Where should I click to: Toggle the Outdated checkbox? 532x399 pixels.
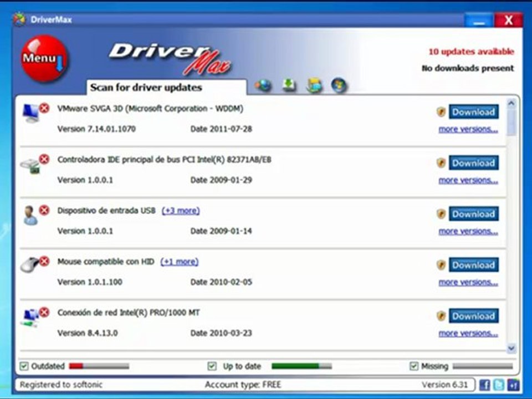[24, 366]
